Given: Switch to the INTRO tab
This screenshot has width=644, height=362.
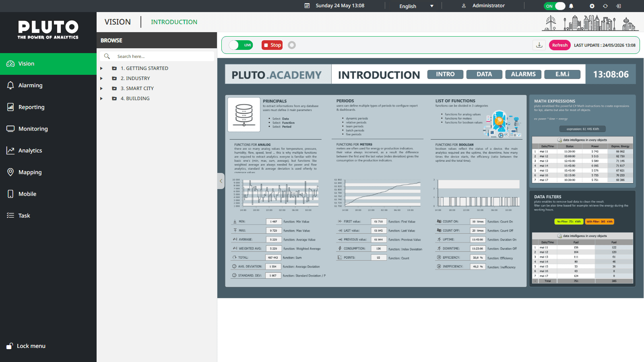Looking at the screenshot, I should (x=445, y=74).
